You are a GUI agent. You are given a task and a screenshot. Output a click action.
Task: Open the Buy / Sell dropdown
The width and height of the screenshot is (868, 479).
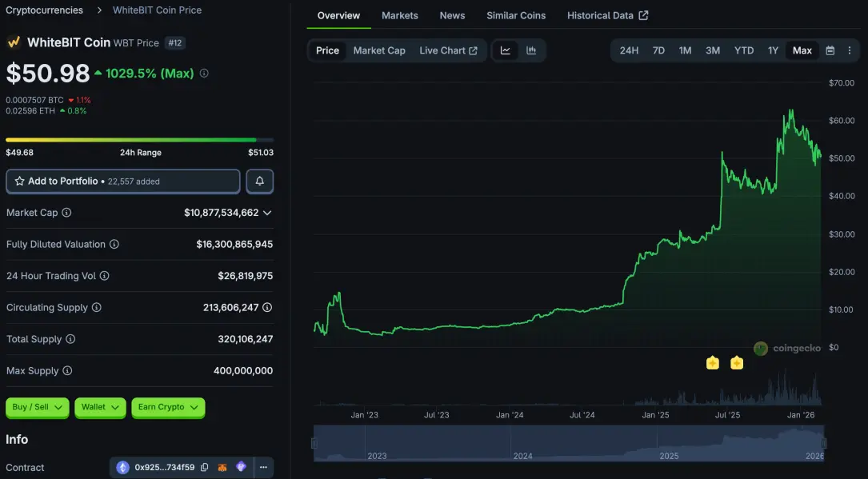(x=37, y=407)
